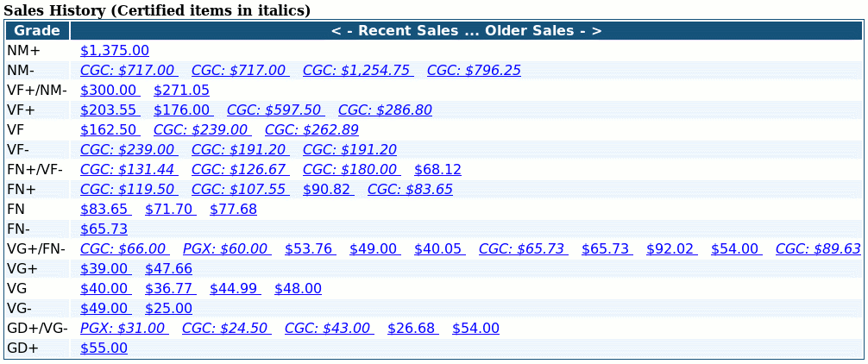Open the $300.00 sale in the VF+/NM- row
Image resolution: width=868 pixels, height=364 pixels.
(x=110, y=91)
